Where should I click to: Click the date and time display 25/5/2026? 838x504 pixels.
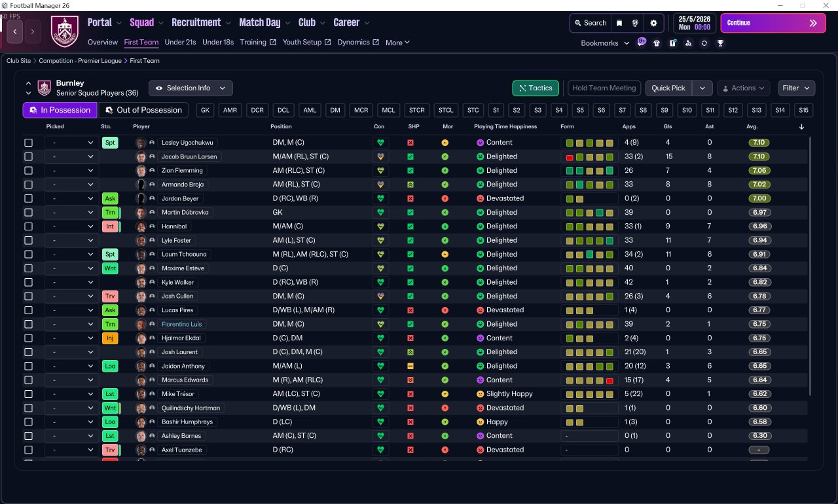click(x=695, y=23)
